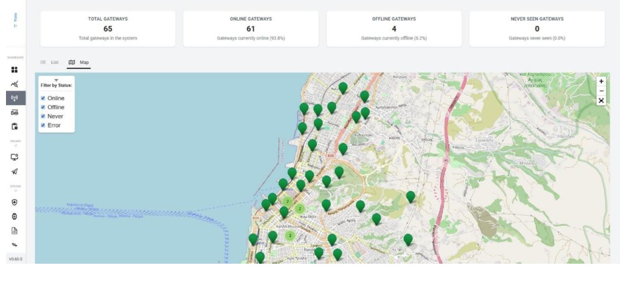The image size is (644, 289).
Task: Click the northernmost green gateway pin
Action: tap(343, 88)
